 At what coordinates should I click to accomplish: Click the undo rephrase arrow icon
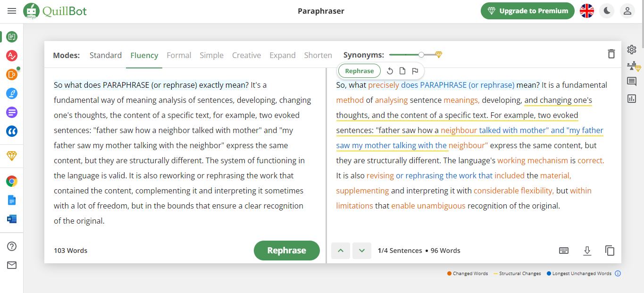(x=390, y=71)
